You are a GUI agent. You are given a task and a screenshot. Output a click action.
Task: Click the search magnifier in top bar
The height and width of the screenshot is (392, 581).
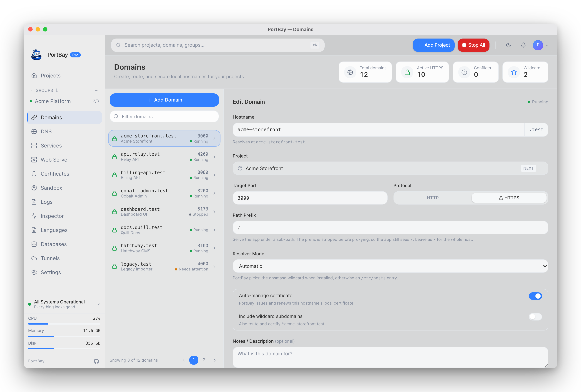tap(119, 45)
